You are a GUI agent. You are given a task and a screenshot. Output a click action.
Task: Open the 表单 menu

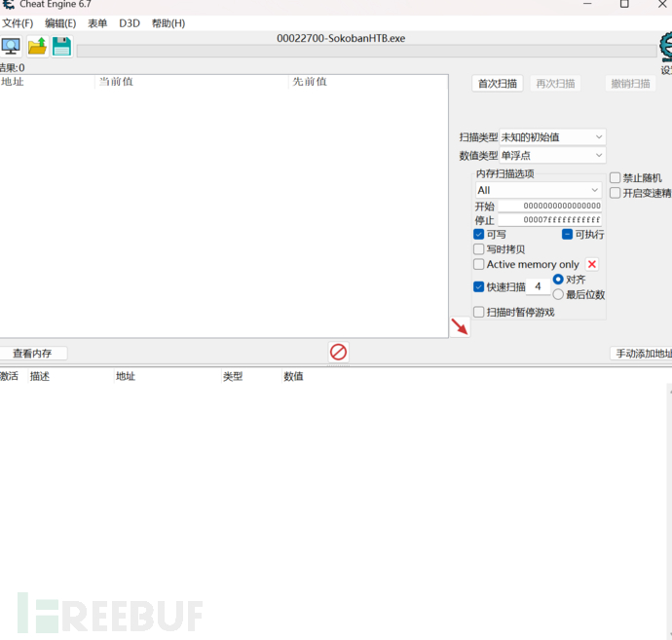pos(97,23)
